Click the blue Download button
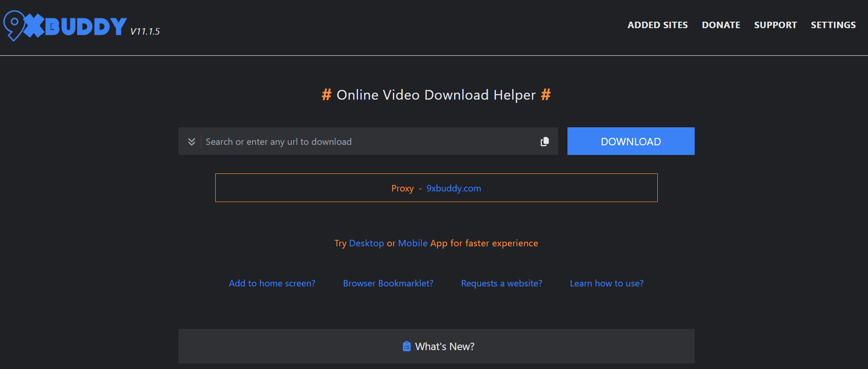868x369 pixels. (631, 141)
